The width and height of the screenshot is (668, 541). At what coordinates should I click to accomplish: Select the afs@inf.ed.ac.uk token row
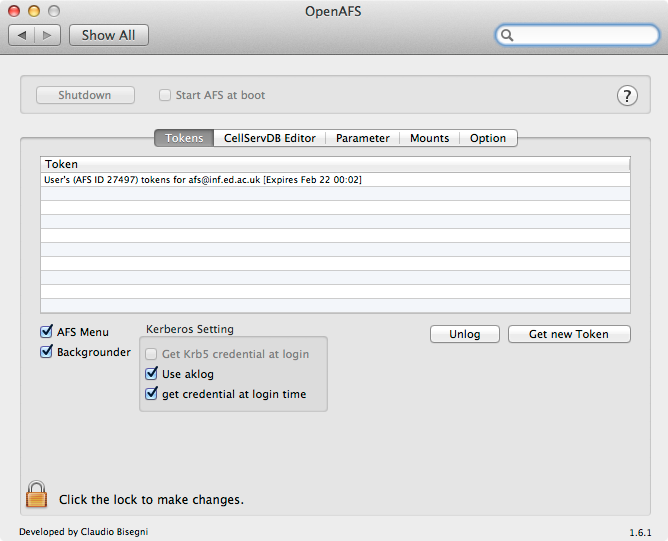335,180
